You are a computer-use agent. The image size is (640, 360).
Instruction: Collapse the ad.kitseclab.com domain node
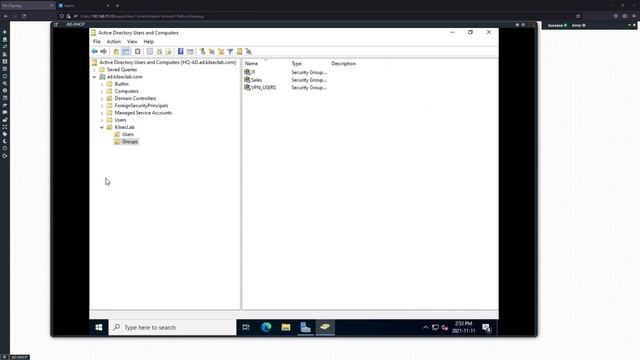pos(94,77)
